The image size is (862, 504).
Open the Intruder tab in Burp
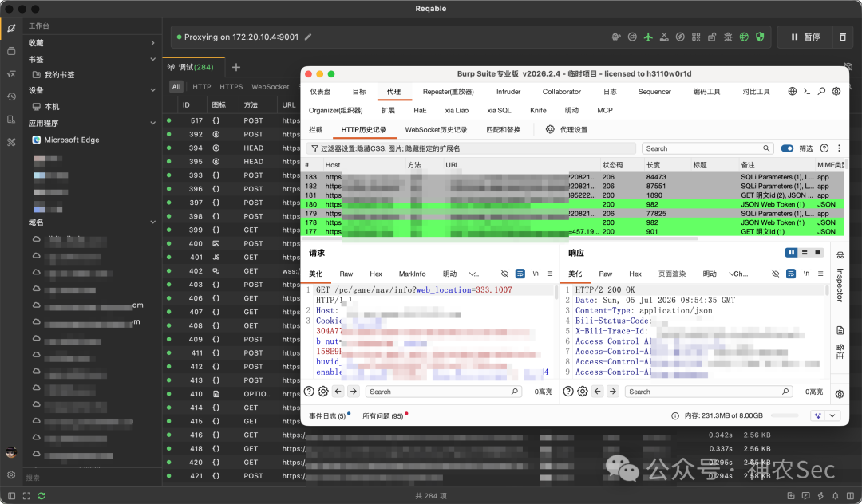[508, 92]
